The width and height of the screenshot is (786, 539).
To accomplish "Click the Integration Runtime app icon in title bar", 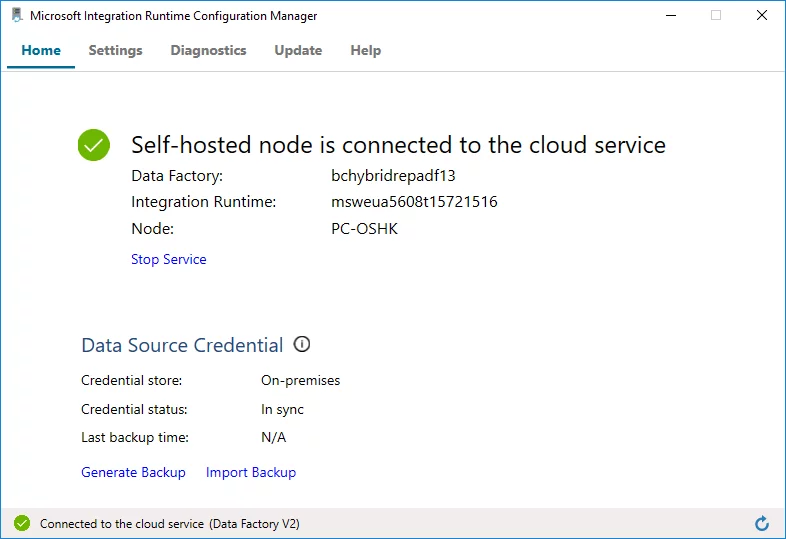I will pos(16,15).
